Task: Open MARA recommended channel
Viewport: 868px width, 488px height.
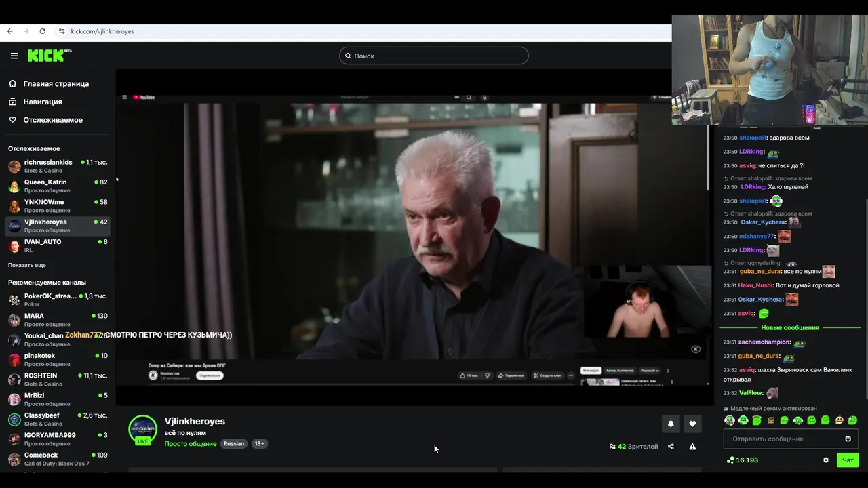Action: (x=58, y=319)
